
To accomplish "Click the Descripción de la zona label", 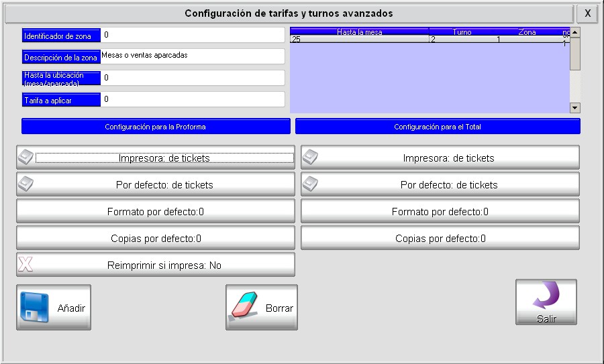I will pos(61,57).
